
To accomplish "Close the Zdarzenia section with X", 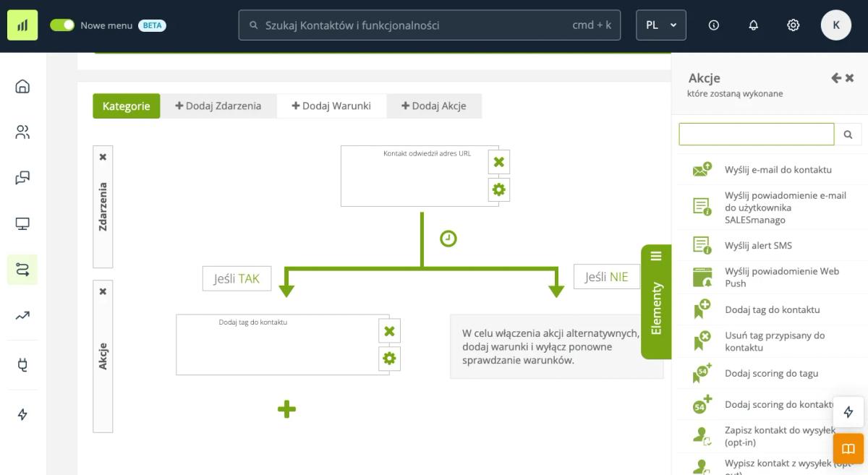I will pyautogui.click(x=103, y=157).
